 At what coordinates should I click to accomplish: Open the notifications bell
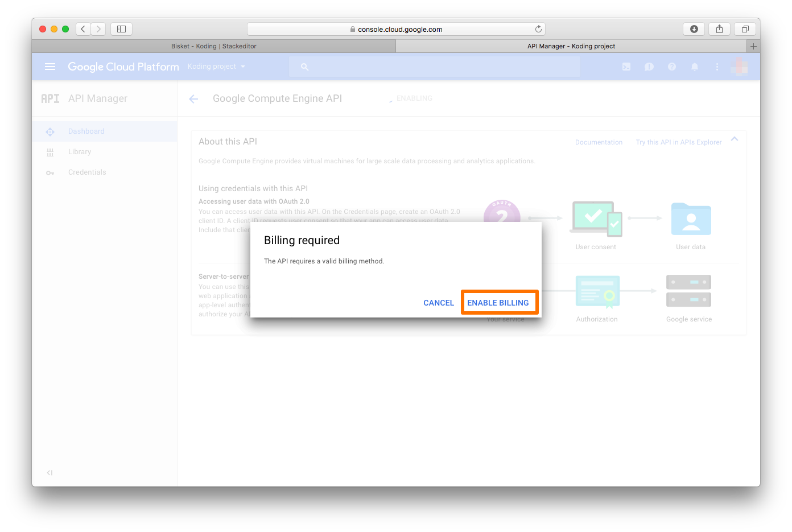tap(695, 67)
